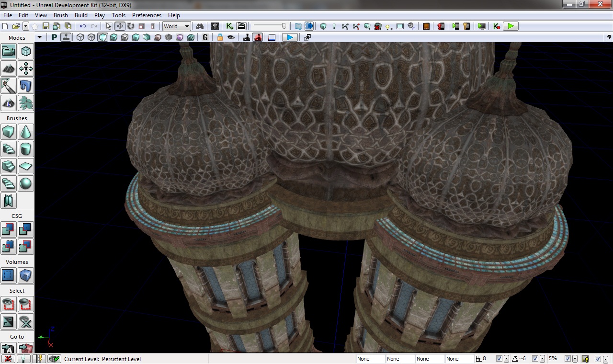
Task: Switch to Geometry Mode tool
Action: (26, 51)
